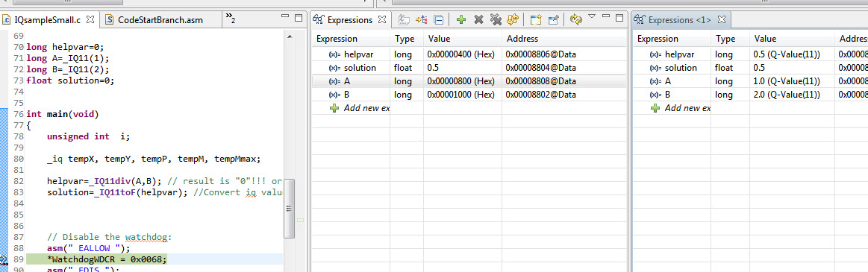Click the 1.0 (Q-Value(11)) cell in Expressions <1>
868x272 pixels.
point(786,81)
